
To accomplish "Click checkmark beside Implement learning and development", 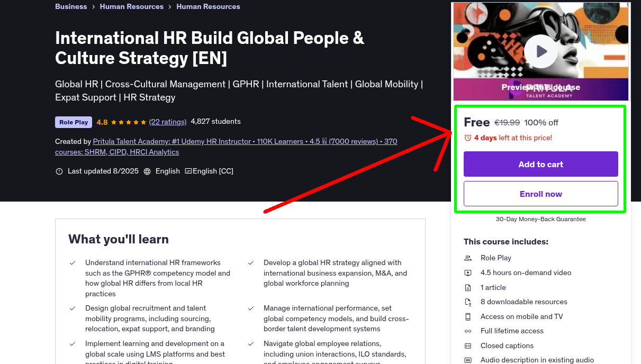I will click(x=73, y=344).
